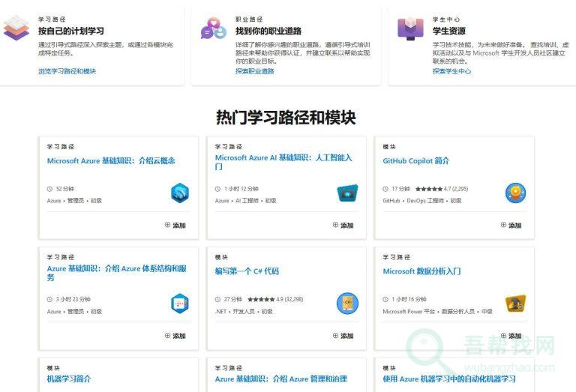Open Microsoft Azure AI 基础知识 title link

coord(283,158)
